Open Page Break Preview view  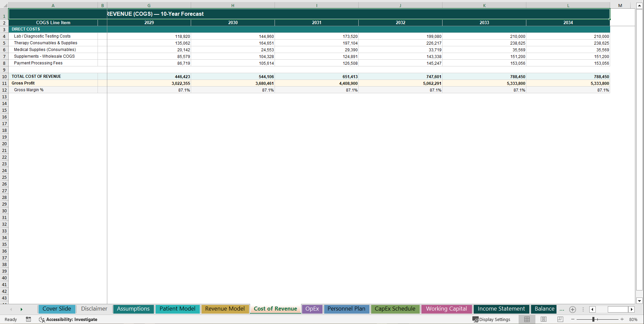(560, 319)
